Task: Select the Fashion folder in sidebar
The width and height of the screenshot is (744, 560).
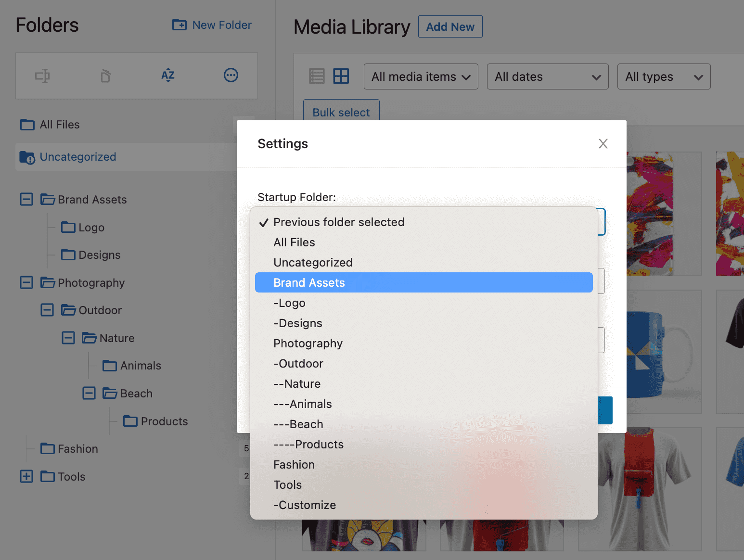Action: [x=77, y=448]
